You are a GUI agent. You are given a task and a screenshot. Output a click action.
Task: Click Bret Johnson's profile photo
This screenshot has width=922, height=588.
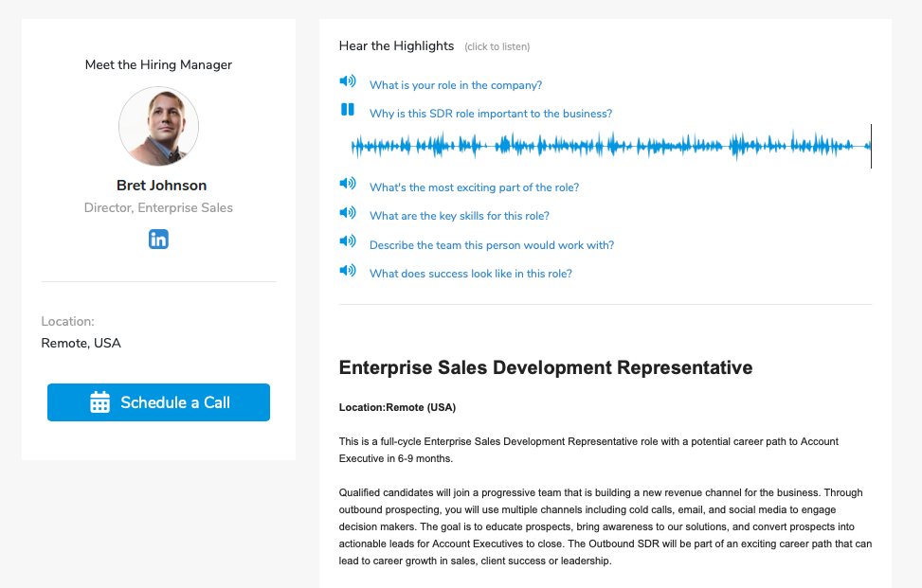click(158, 126)
